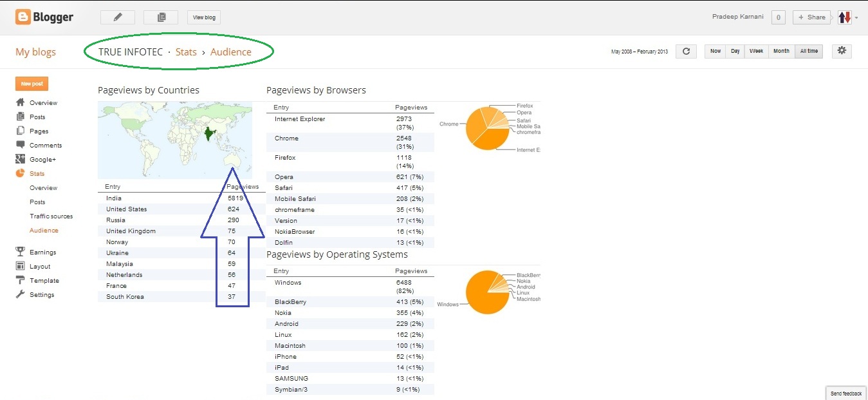Select the Now time range

tap(716, 52)
